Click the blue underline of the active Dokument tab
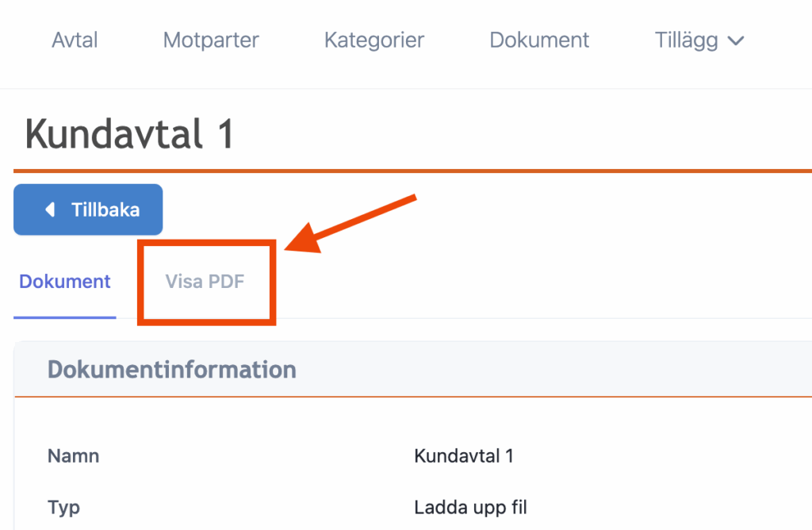 pos(65,317)
